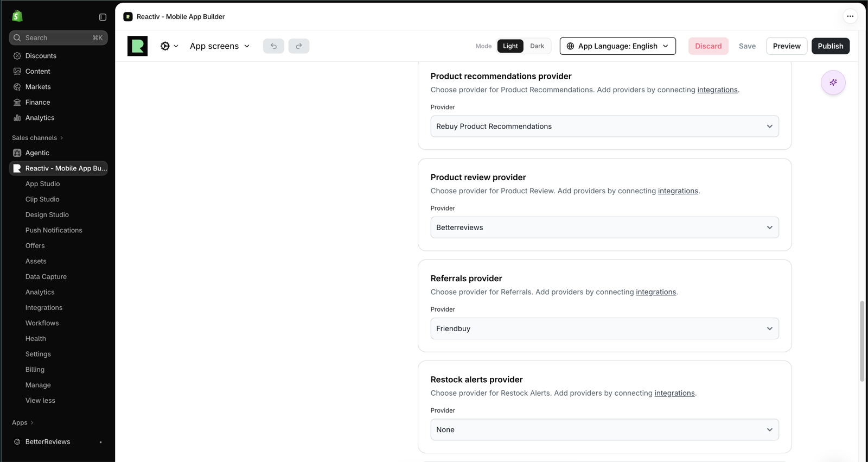Click the page vertical scrollbar
The image size is (868, 462).
coord(861,341)
